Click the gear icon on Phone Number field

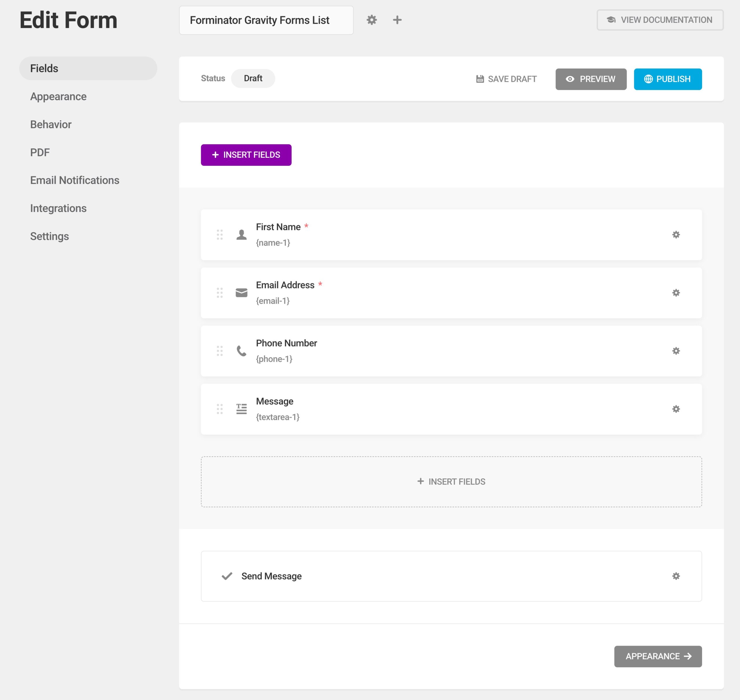pos(676,351)
